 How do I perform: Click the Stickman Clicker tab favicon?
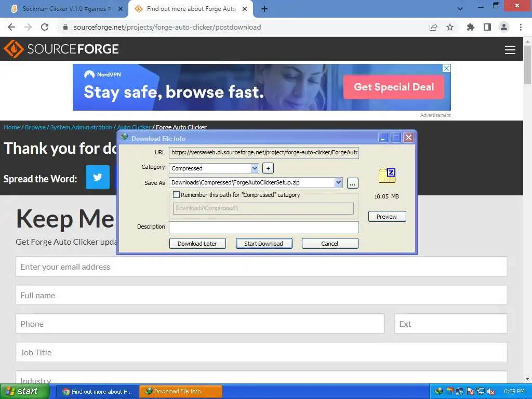pos(14,9)
